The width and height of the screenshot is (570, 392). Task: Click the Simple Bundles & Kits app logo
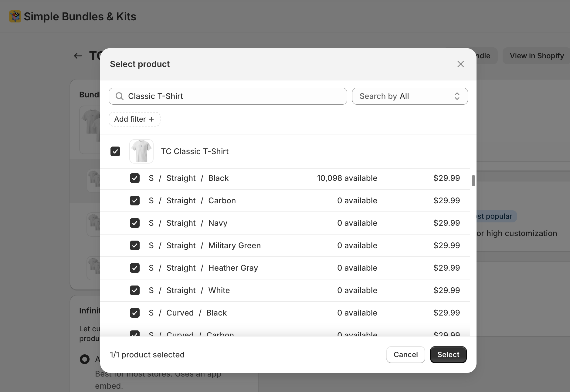point(15,16)
